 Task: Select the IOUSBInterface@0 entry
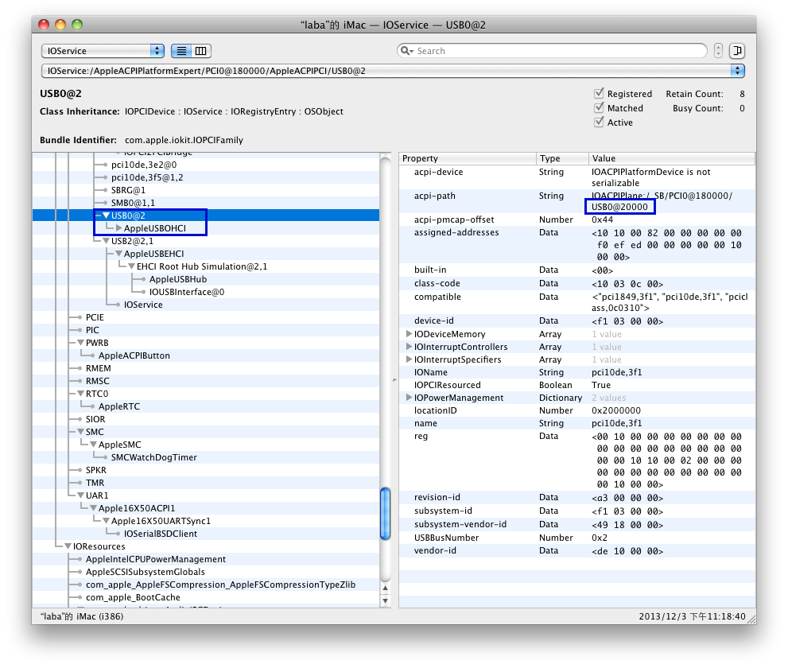click(x=186, y=292)
